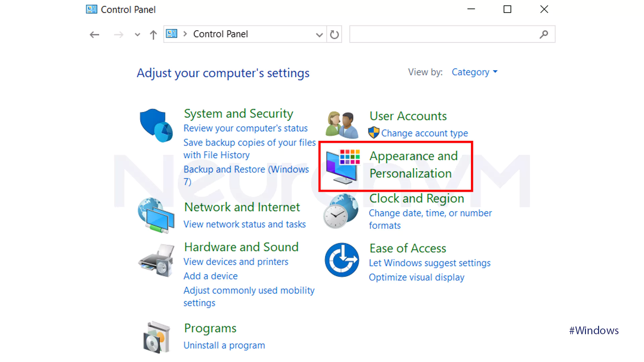Viewport: 644px width, 362px height.
Task: Click the System and Security shield icon
Action: tap(156, 125)
